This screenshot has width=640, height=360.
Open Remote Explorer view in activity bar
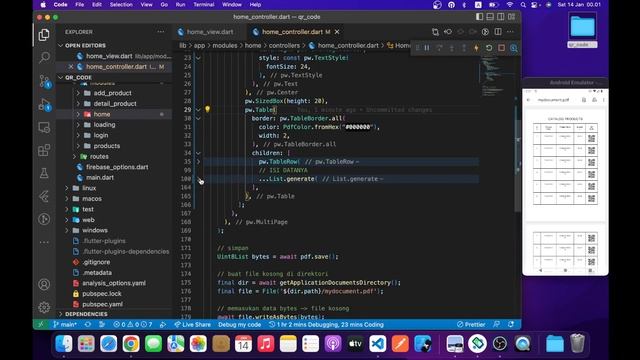[x=44, y=128]
